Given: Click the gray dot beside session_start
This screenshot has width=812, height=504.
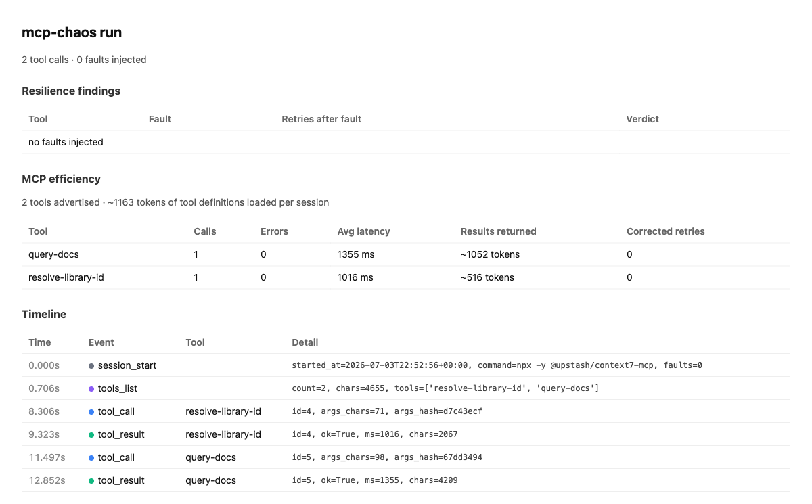Looking at the screenshot, I should click(x=91, y=366).
